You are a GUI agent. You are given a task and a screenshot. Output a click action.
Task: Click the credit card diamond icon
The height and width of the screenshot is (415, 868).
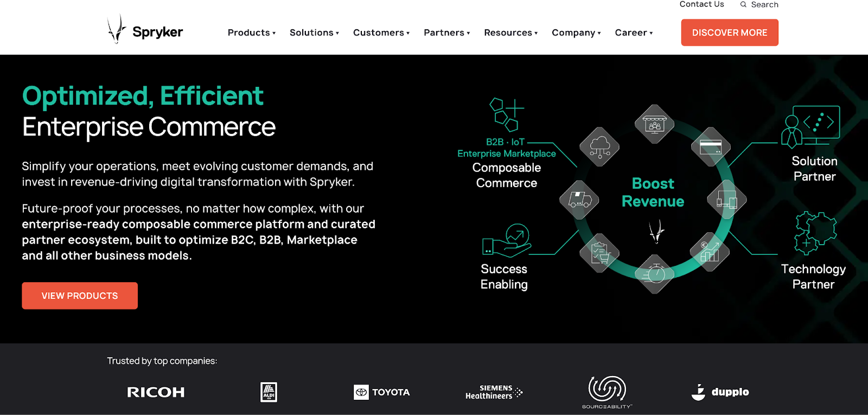[711, 147]
